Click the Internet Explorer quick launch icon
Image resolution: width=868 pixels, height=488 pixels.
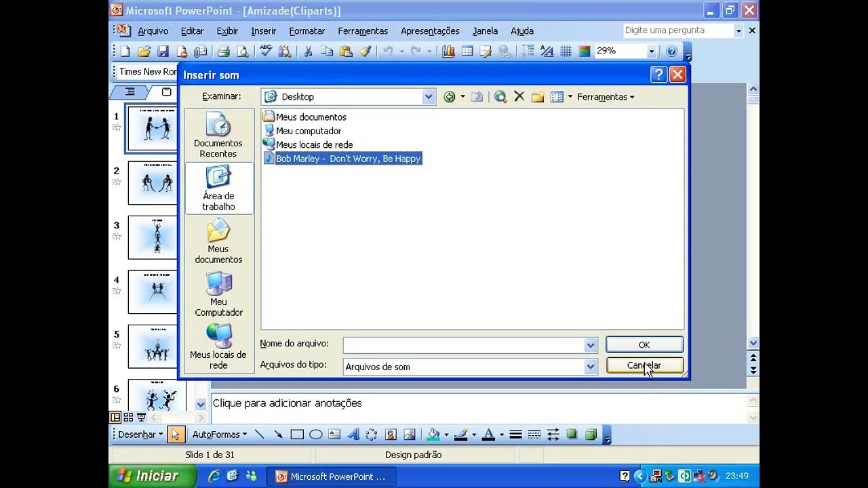(214, 476)
